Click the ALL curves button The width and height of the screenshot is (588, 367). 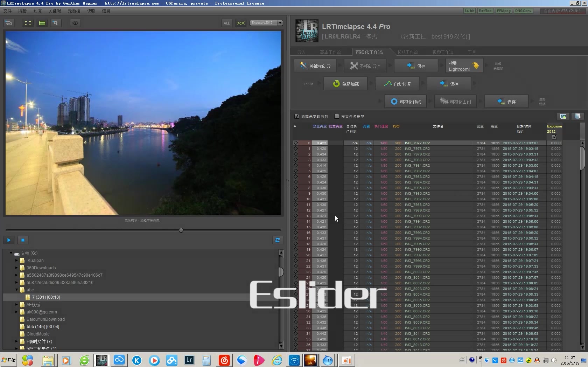pyautogui.click(x=227, y=23)
